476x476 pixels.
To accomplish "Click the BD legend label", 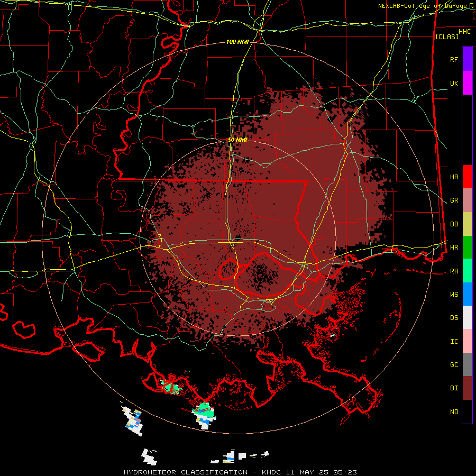I will [x=454, y=224].
